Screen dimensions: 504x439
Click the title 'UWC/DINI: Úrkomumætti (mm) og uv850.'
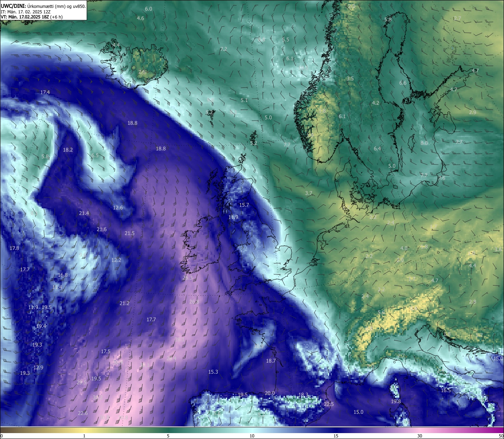click(43, 6)
